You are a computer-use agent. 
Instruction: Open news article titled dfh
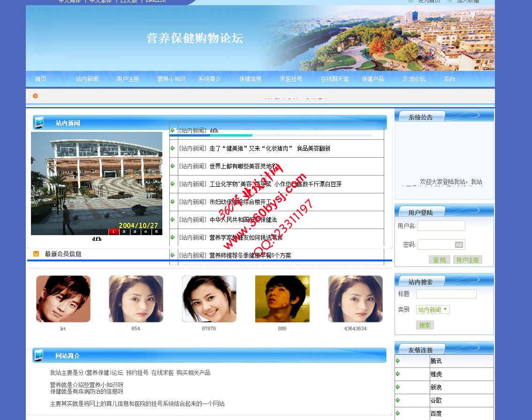(x=214, y=130)
